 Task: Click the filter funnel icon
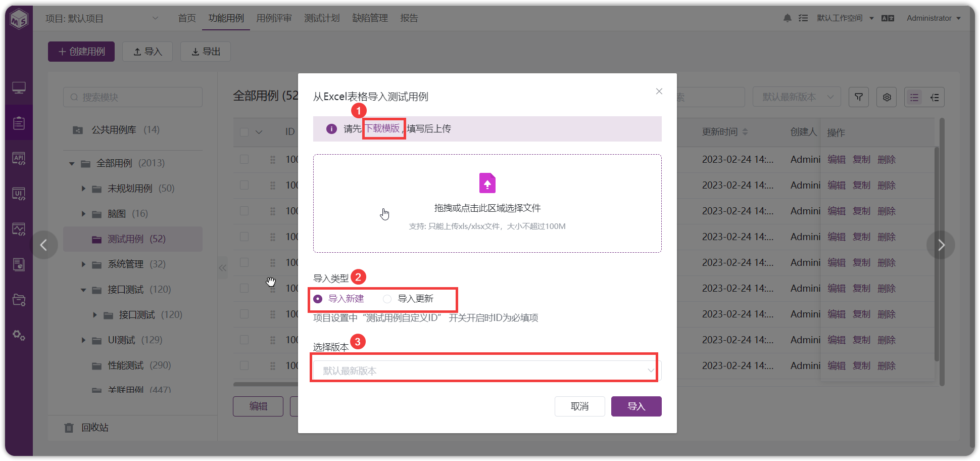pos(859,97)
